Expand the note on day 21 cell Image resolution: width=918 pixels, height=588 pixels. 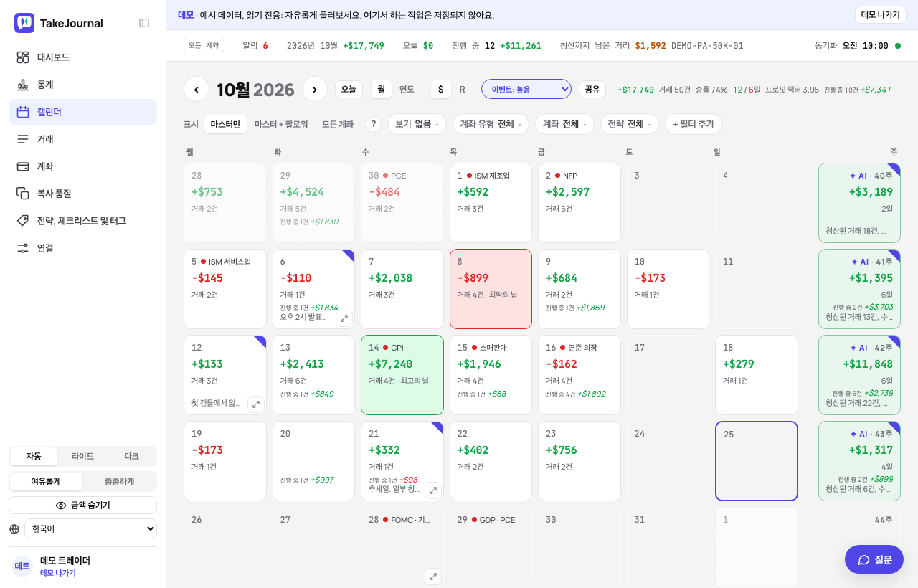coord(433,490)
